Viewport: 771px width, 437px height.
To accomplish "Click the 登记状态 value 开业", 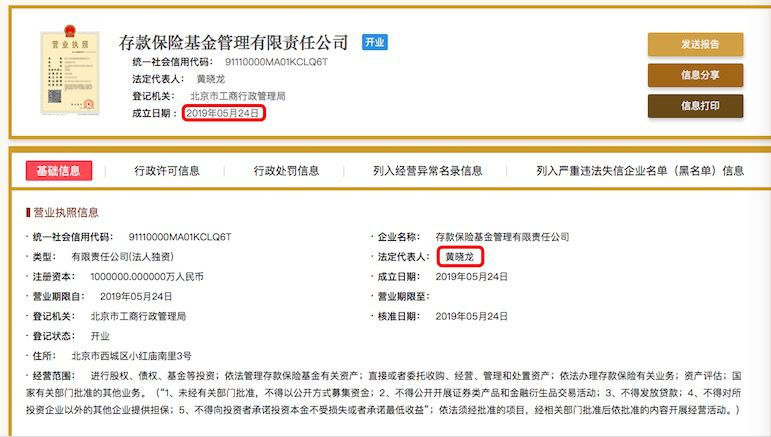I will coord(100,336).
